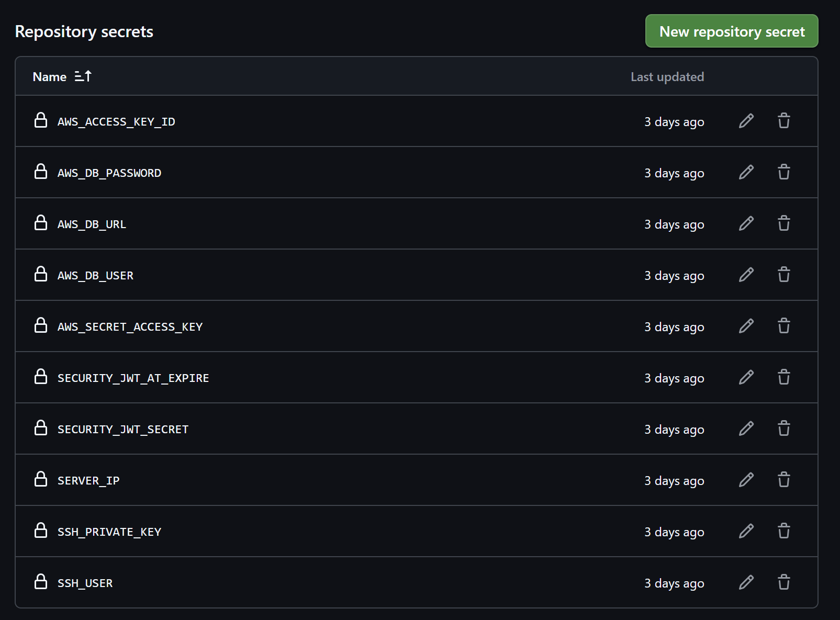The width and height of the screenshot is (840, 620).
Task: Click the Name column header label
Action: [x=50, y=77]
